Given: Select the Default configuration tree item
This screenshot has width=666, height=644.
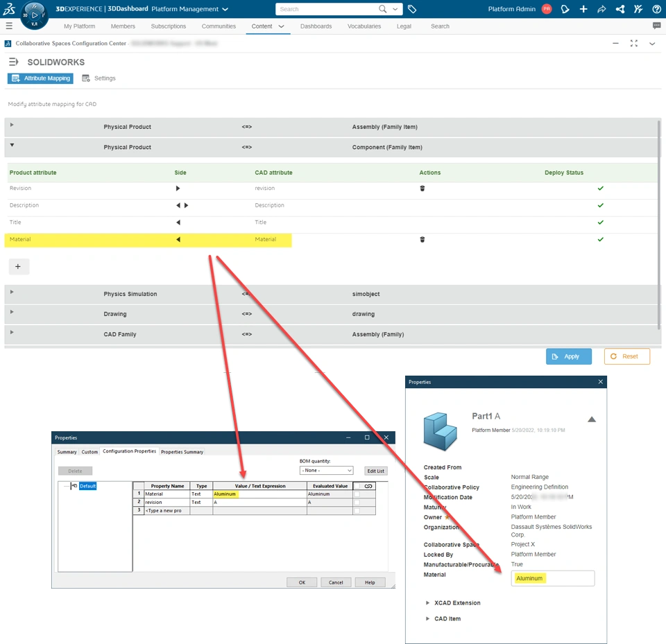Looking at the screenshot, I should point(87,486).
